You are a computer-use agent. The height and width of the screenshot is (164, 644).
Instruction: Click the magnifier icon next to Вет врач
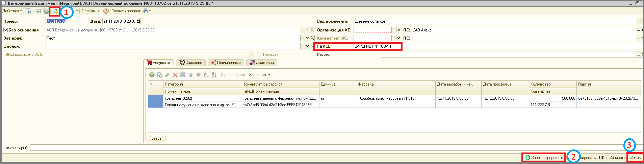click(x=312, y=38)
